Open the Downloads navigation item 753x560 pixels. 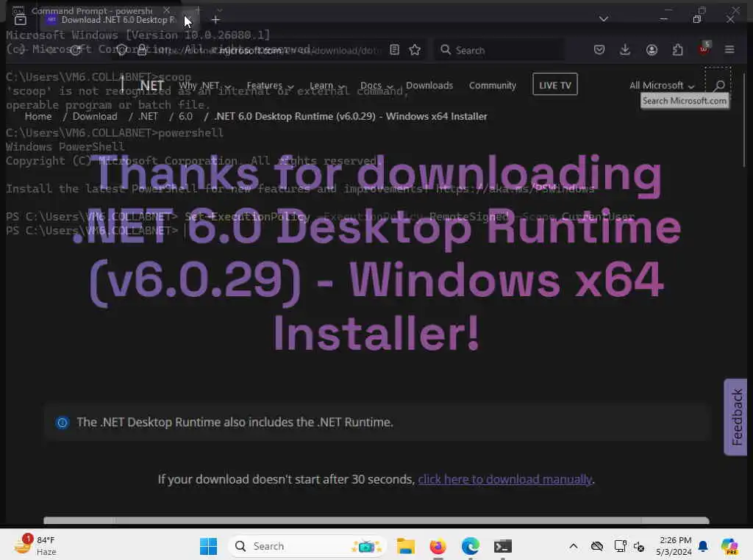click(429, 85)
